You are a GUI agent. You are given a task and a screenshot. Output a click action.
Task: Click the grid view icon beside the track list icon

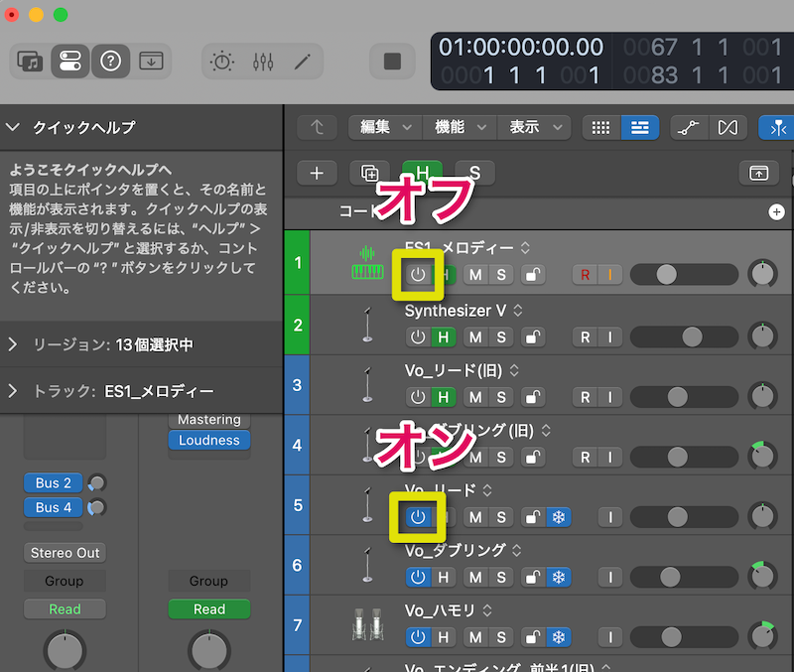point(600,127)
